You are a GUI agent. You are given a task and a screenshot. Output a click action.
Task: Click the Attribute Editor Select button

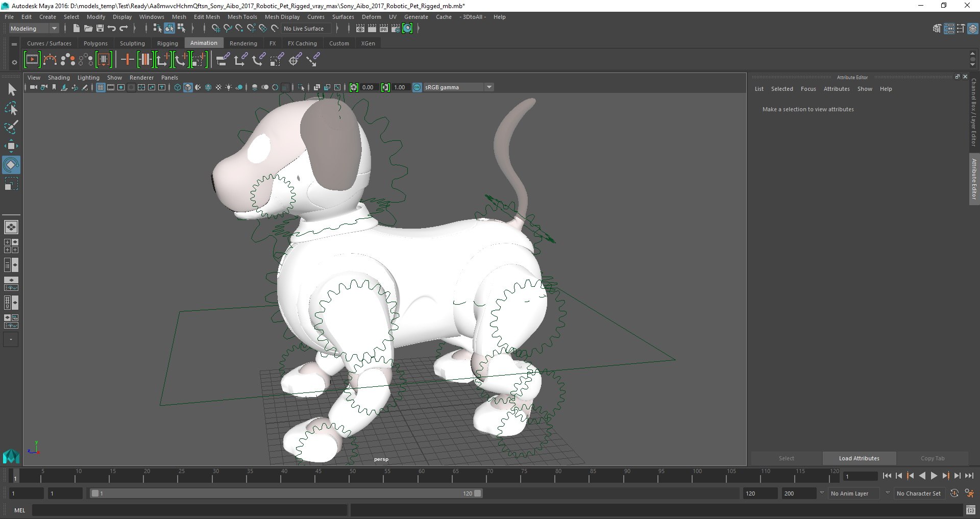pyautogui.click(x=786, y=458)
